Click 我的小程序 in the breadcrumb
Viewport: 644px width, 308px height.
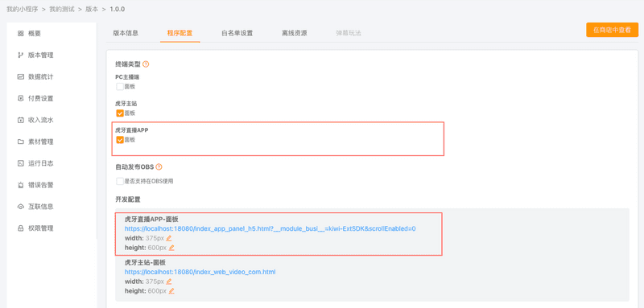click(x=23, y=9)
